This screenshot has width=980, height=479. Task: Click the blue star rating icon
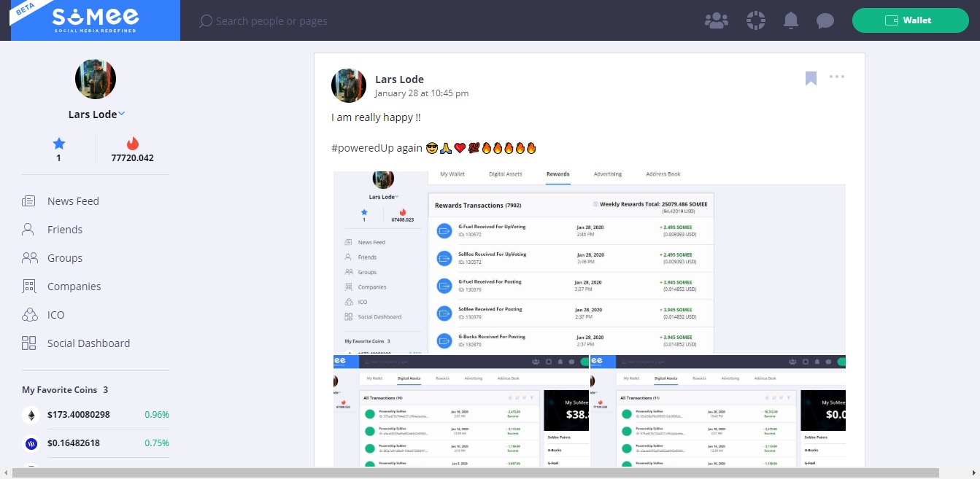click(59, 144)
